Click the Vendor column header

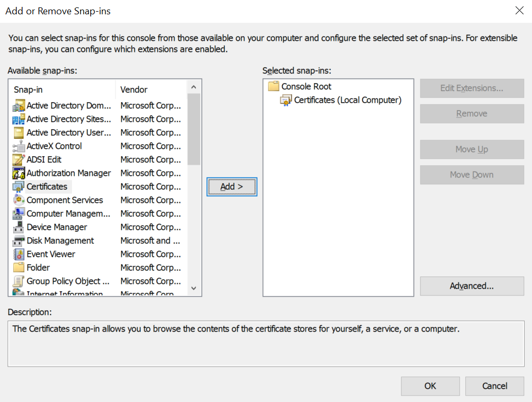click(x=151, y=90)
